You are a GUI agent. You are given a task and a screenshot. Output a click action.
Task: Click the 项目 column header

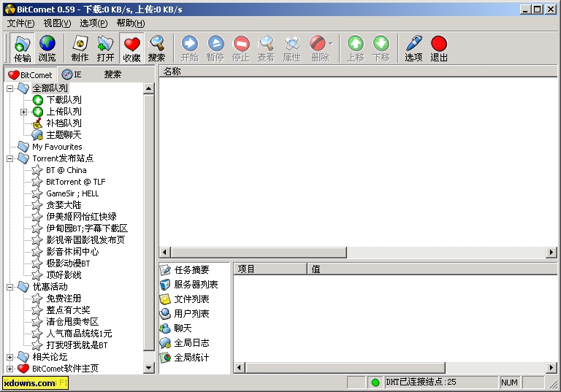click(270, 269)
